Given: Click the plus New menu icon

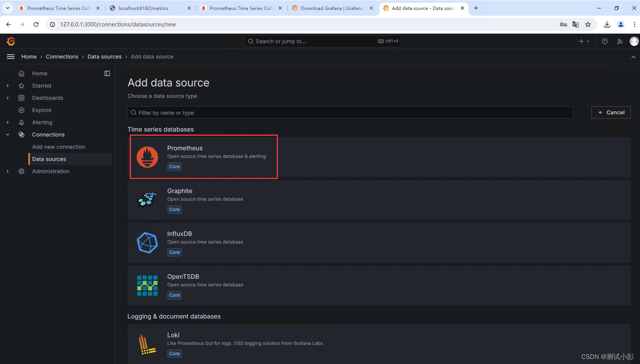Looking at the screenshot, I should pos(584,41).
